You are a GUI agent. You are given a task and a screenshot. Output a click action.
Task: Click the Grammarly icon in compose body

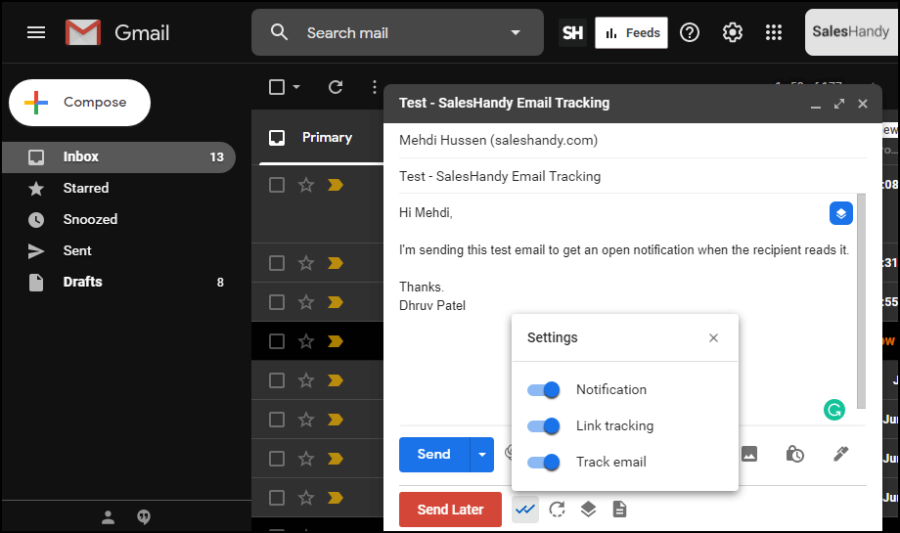pos(833,409)
